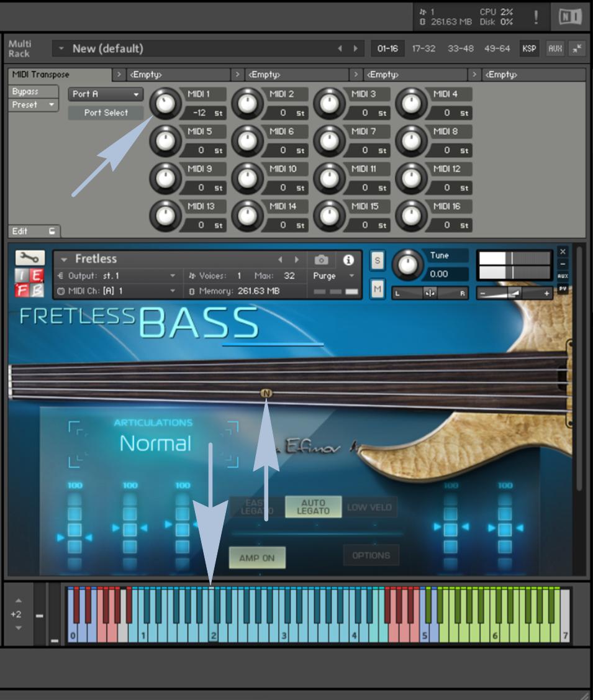Click the Normal articulation display
This screenshot has width=593, height=700.
(x=155, y=443)
